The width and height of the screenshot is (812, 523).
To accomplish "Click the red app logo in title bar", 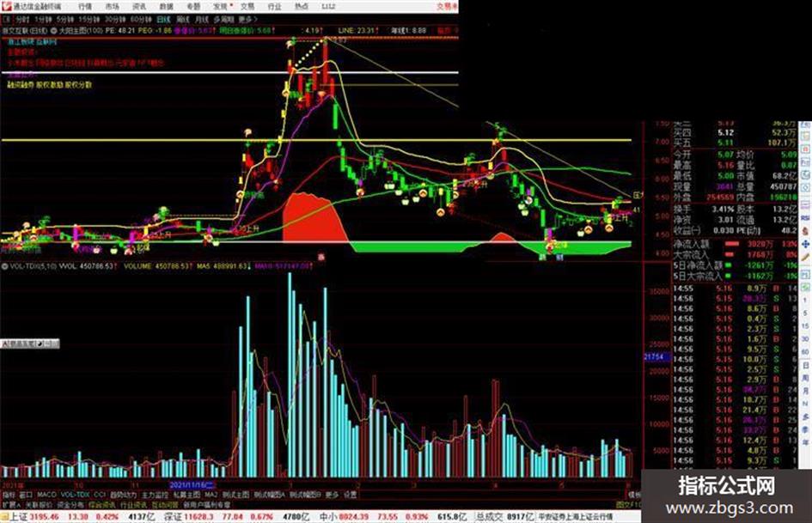I will pos(6,6).
